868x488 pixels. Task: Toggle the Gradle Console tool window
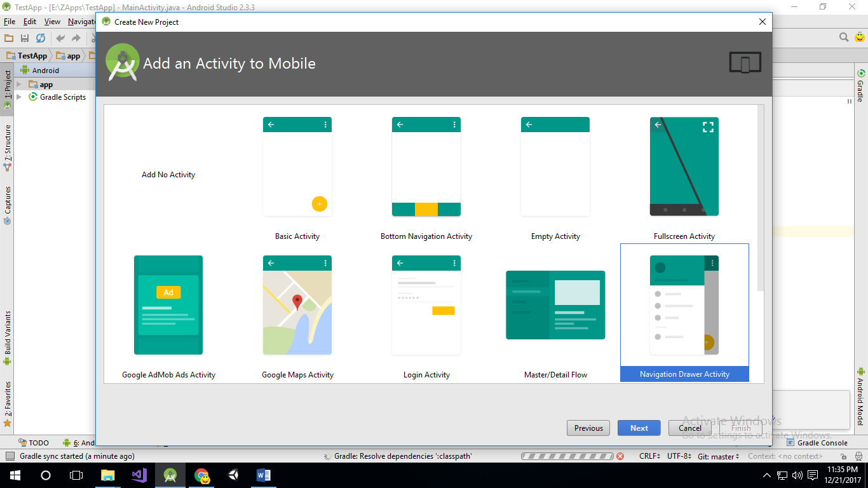tap(817, 442)
